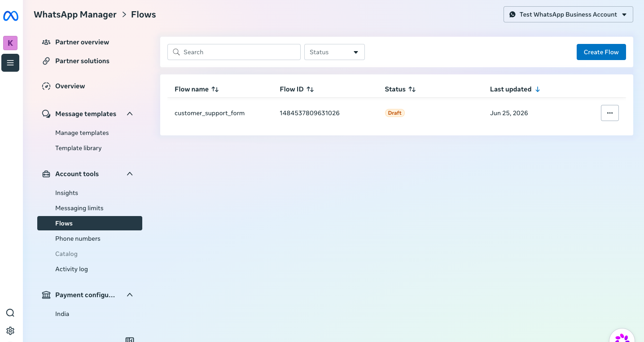Viewport: 644px width, 342px height.
Task: Open three-dot menu for customer_support_form
Action: [x=610, y=113]
